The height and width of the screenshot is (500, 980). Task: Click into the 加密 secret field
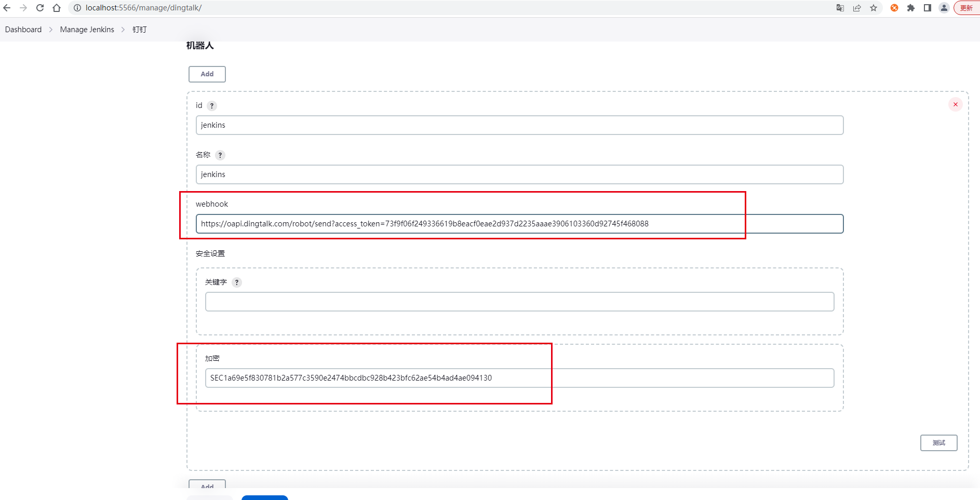click(x=519, y=378)
